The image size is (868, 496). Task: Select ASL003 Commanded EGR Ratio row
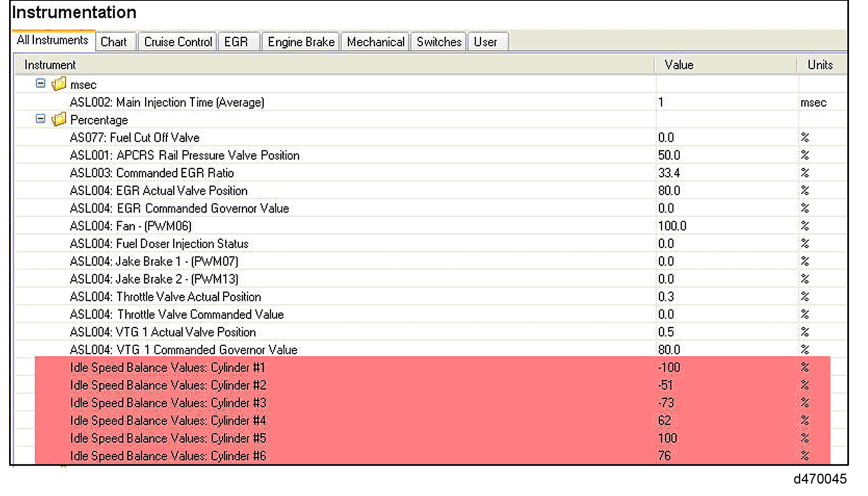click(x=152, y=173)
